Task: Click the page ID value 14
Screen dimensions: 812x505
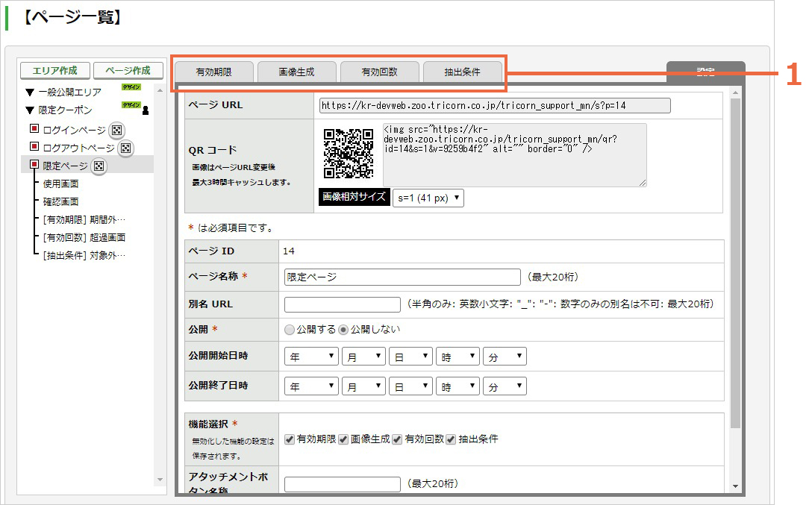Action: pos(289,251)
